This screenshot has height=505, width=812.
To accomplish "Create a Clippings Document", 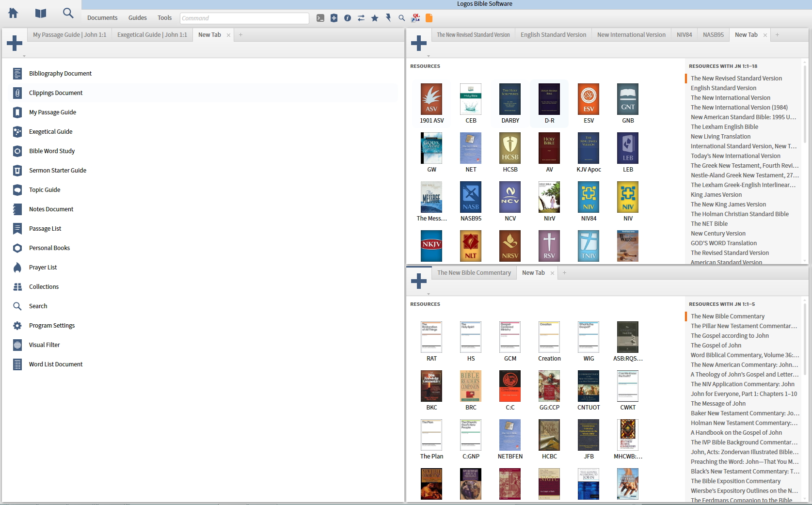I will 56,93.
